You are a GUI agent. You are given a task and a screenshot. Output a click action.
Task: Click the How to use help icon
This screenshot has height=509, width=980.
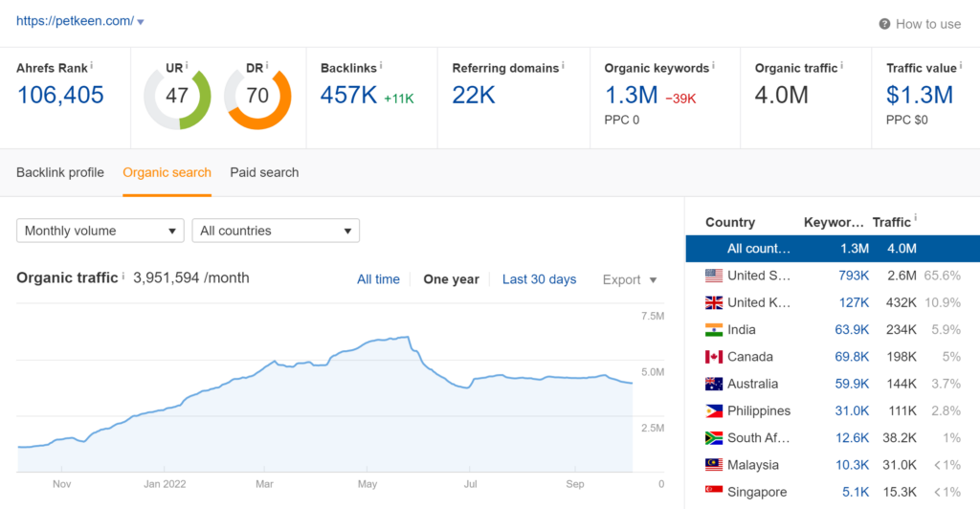click(884, 24)
